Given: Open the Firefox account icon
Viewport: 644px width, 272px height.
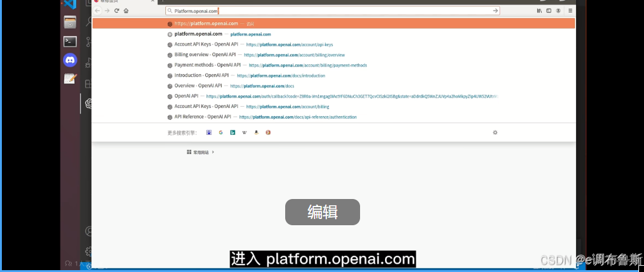Looking at the screenshot, I should [558, 11].
